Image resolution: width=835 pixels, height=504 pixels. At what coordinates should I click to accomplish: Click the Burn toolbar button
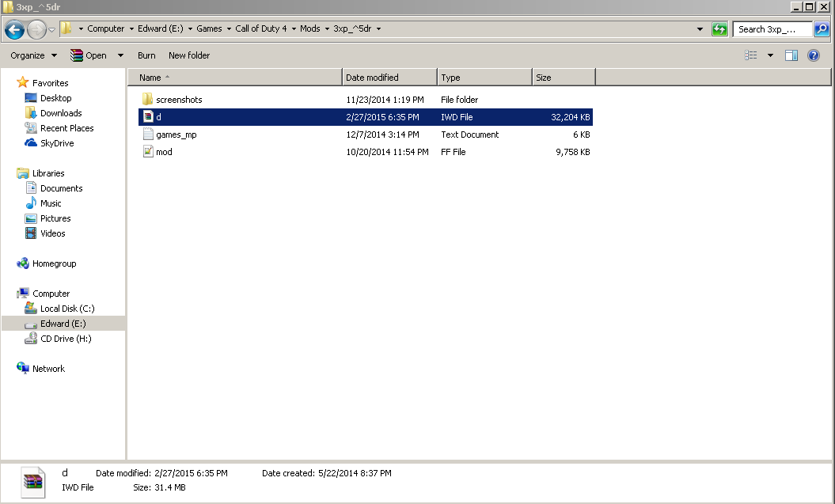point(146,55)
